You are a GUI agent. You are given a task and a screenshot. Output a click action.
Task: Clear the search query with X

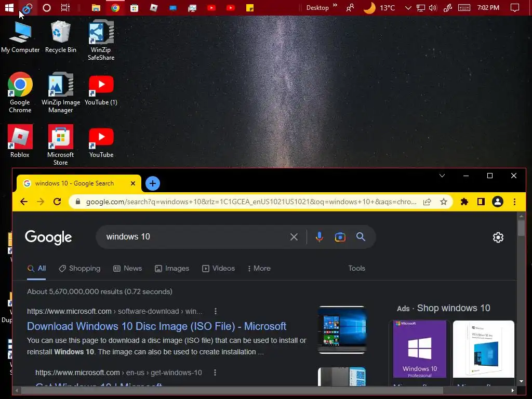coord(294,237)
